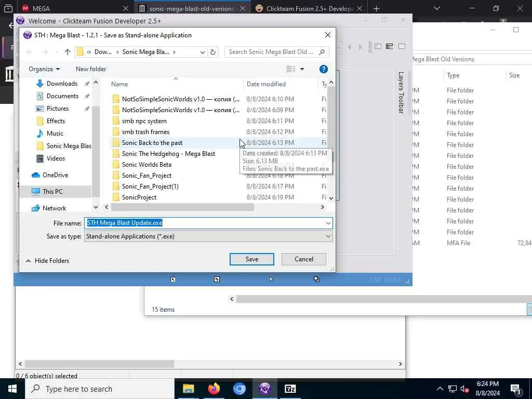Image resolution: width=532 pixels, height=399 pixels.
Task: Open the view options dropdown arrow
Action: pyautogui.click(x=302, y=69)
